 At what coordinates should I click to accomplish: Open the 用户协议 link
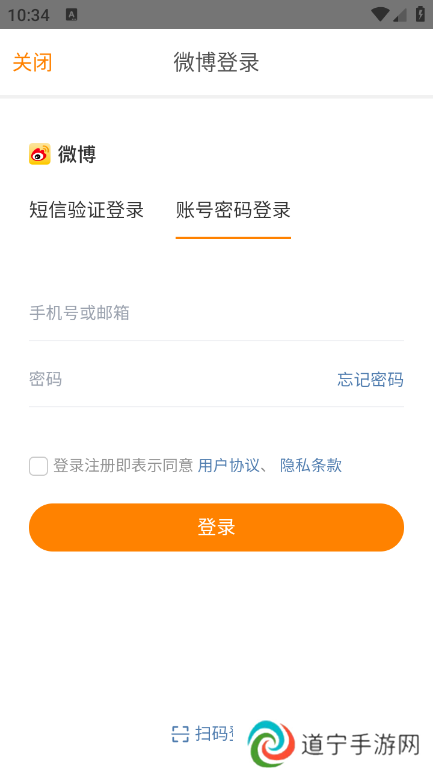[x=228, y=465]
